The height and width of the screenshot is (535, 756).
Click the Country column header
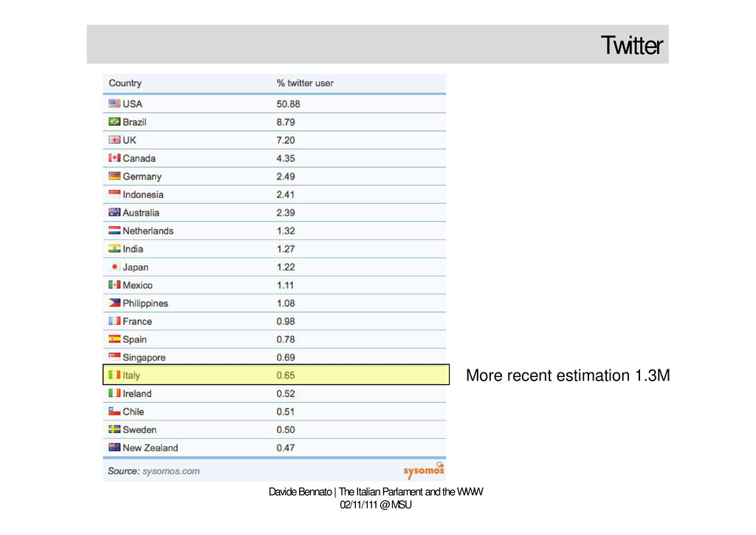(x=125, y=83)
